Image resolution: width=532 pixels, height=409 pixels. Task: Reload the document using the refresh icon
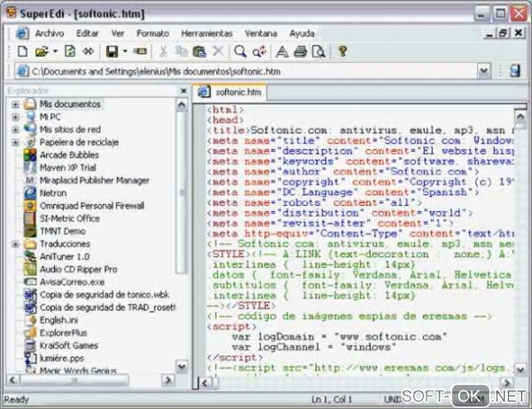coord(70,52)
